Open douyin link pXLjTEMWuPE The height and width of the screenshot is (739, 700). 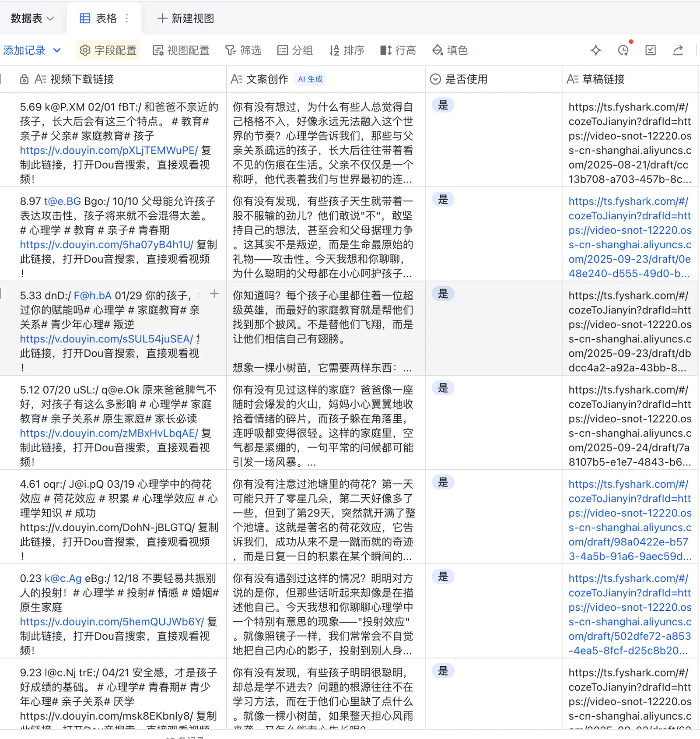[109, 150]
